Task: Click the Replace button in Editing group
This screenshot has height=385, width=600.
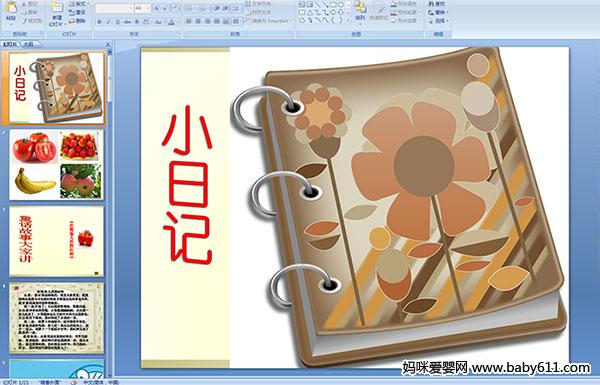Action: click(438, 12)
